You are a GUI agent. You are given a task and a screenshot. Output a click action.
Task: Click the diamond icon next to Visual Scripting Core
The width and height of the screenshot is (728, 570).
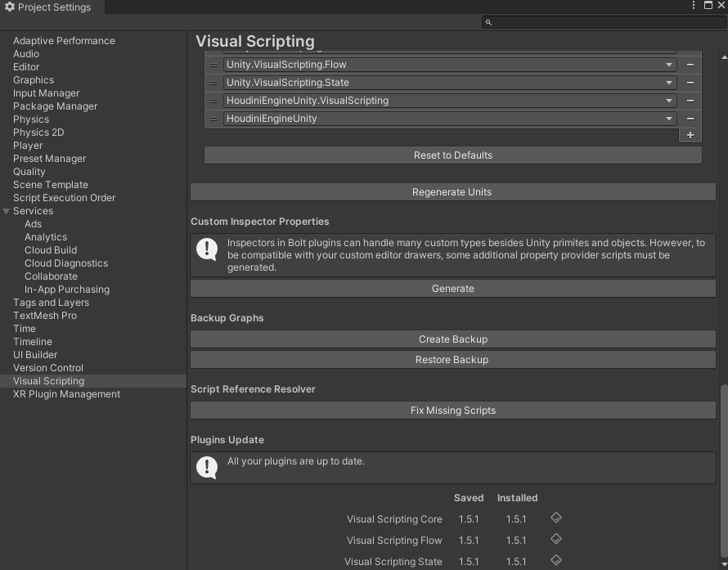click(x=555, y=518)
